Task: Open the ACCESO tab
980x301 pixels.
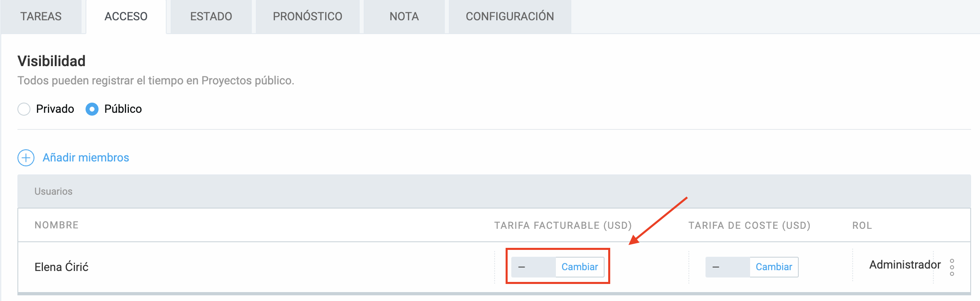Action: (x=126, y=16)
